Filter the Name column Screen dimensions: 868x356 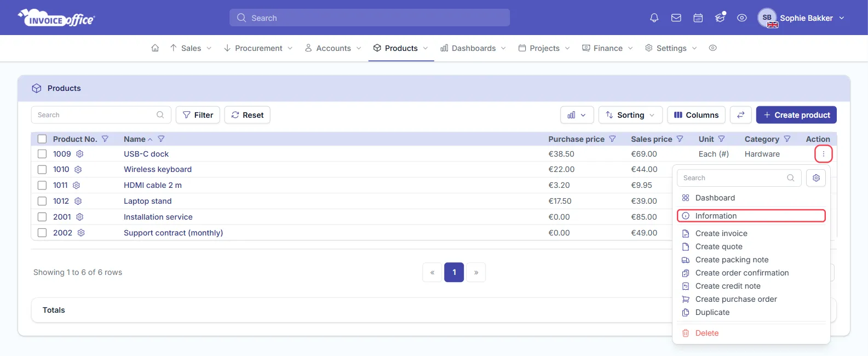click(161, 139)
